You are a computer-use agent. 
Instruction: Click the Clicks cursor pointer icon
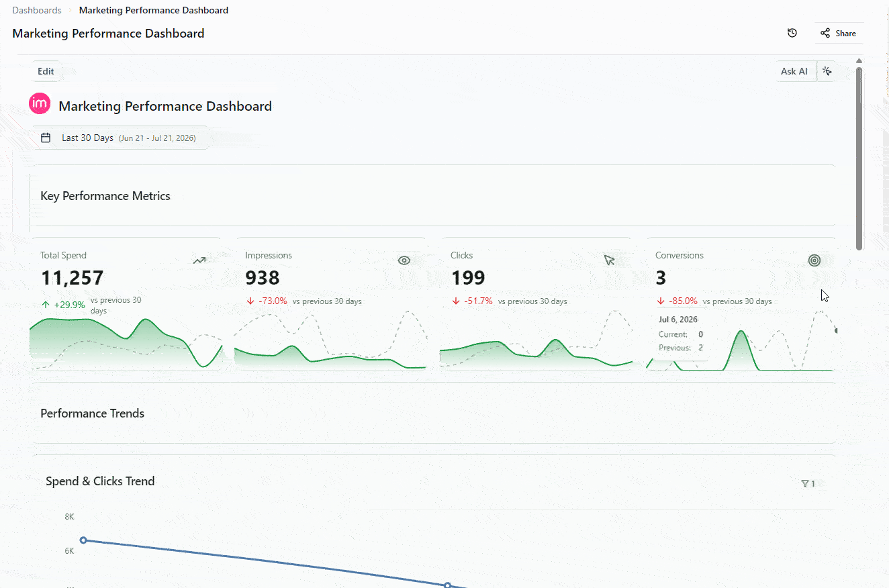pyautogui.click(x=609, y=260)
